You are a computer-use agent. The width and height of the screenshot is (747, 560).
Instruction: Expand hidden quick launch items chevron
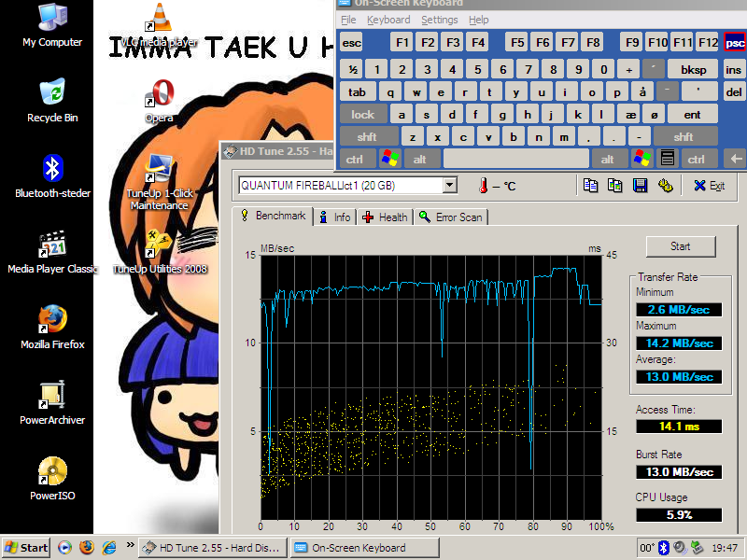tap(130, 544)
